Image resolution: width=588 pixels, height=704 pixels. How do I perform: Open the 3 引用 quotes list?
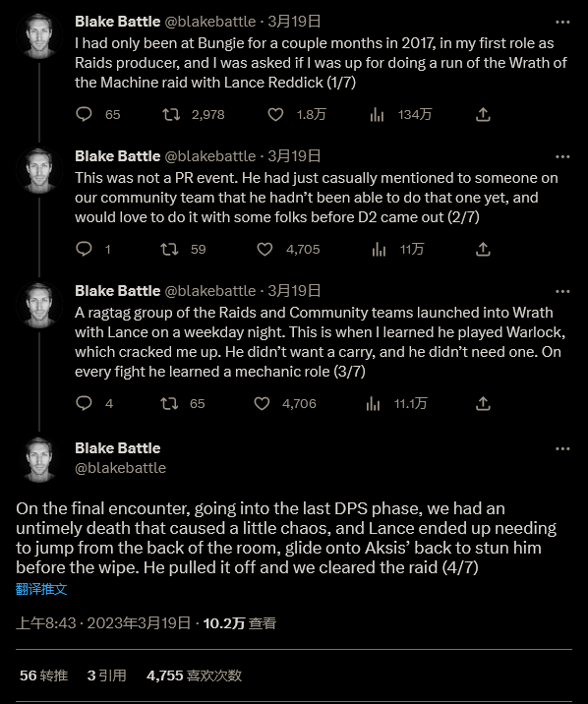(x=107, y=675)
